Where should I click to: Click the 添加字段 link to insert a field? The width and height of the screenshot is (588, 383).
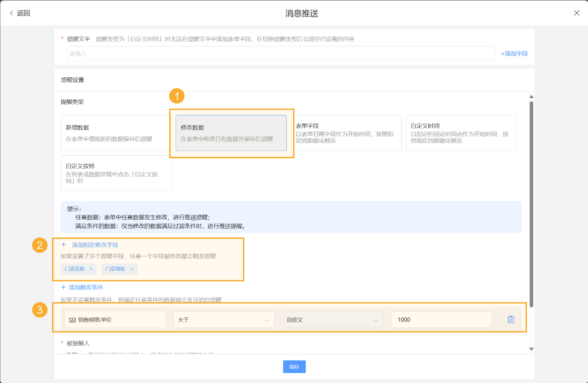[514, 53]
